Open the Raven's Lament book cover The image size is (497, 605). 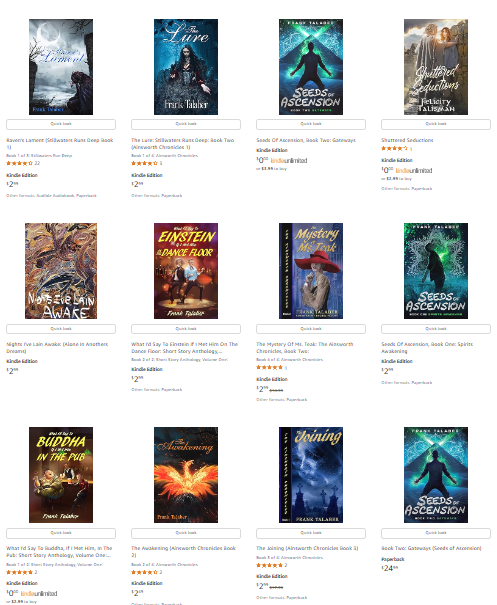click(61, 67)
